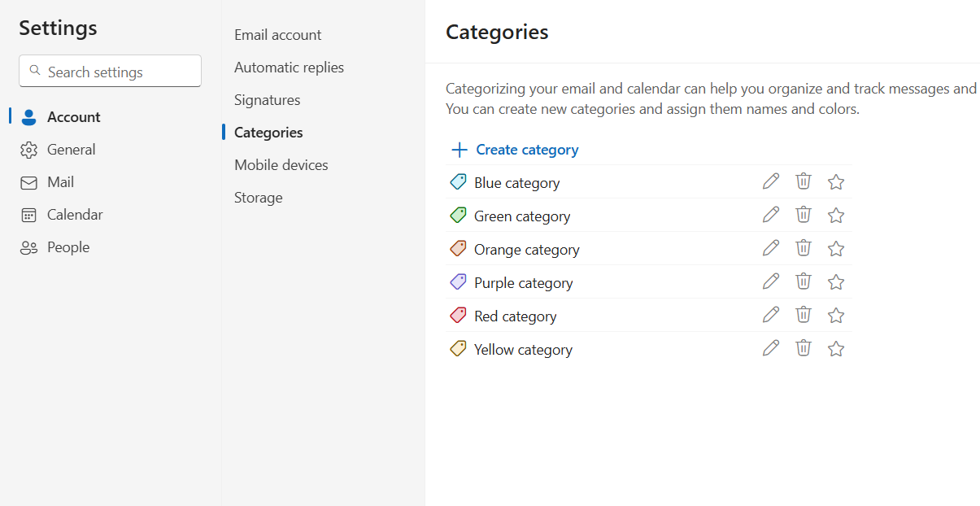Screen dimensions: 980x506
Task: Click pencil icon beside Yellow category
Action: tap(771, 348)
